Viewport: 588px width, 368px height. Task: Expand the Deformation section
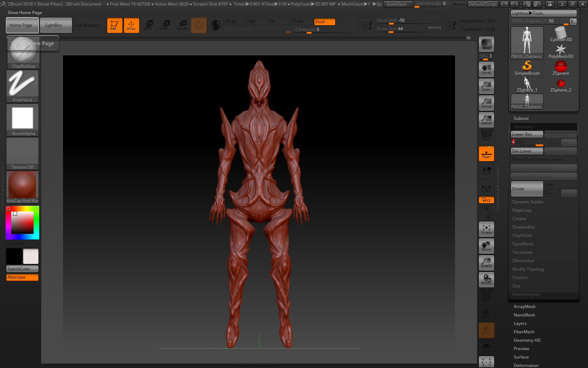point(526,365)
